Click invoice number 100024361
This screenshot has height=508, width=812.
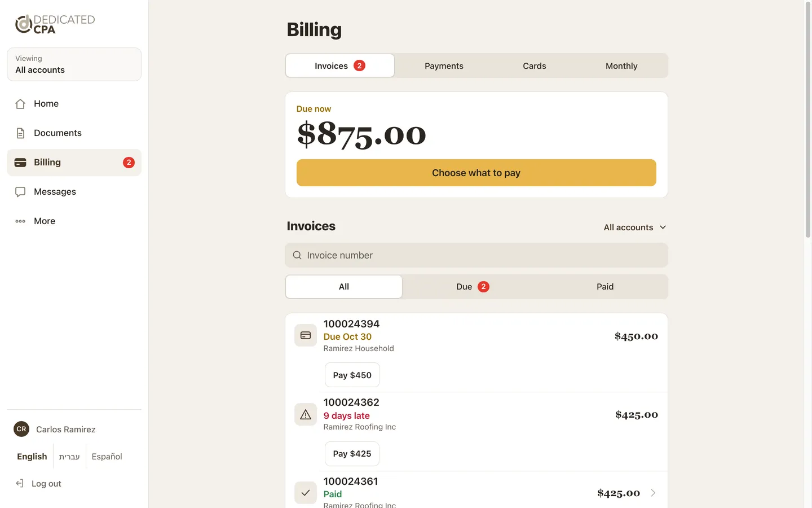(351, 481)
